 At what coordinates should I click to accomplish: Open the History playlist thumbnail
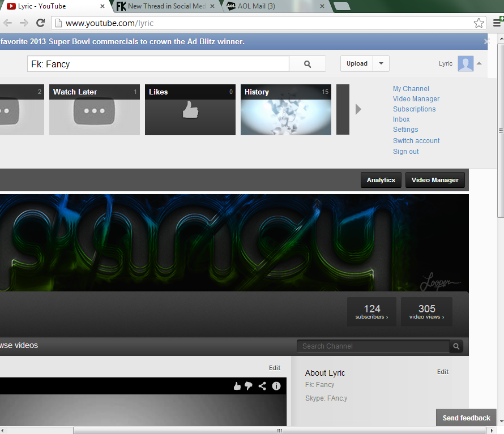click(x=286, y=110)
